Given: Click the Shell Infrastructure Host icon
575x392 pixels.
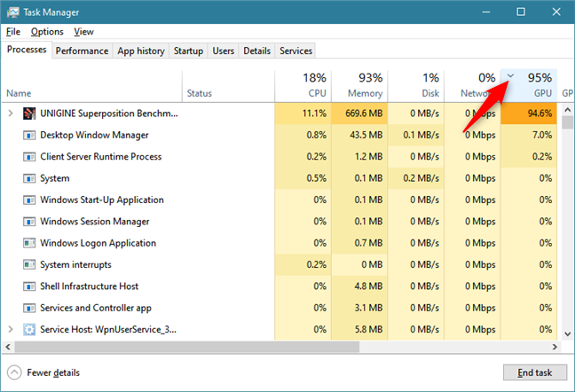Looking at the screenshot, I should 29,286.
